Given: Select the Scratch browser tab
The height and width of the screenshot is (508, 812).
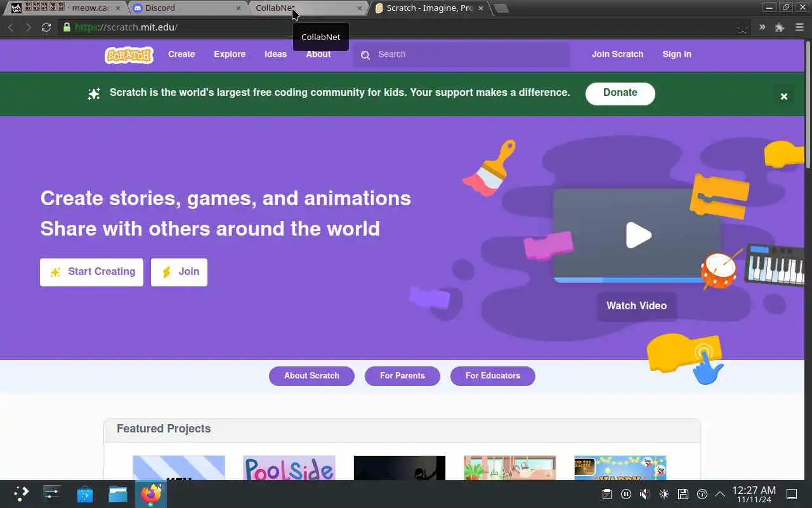Looking at the screenshot, I should coord(429,8).
